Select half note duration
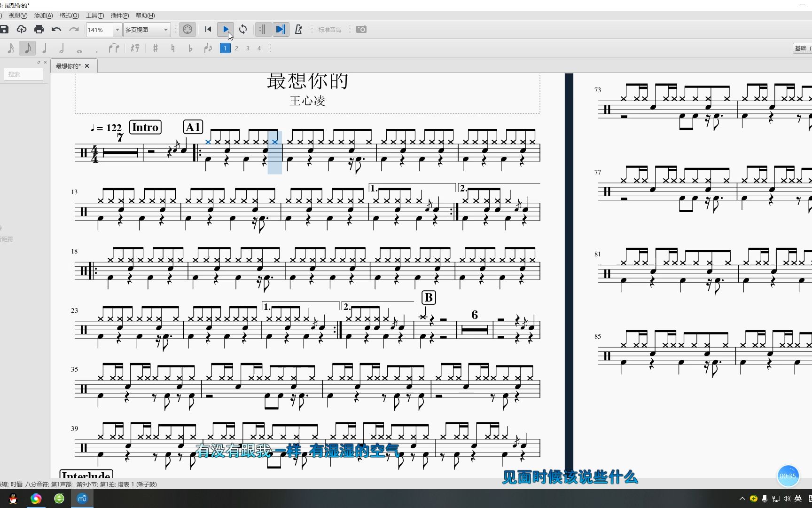Viewport: 812px width, 508px height. (62, 48)
